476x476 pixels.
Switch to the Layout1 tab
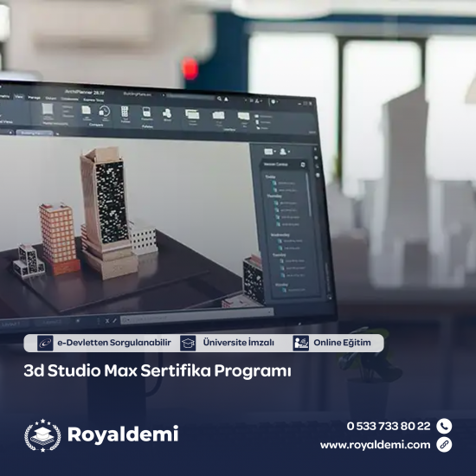pyautogui.click(x=11, y=324)
